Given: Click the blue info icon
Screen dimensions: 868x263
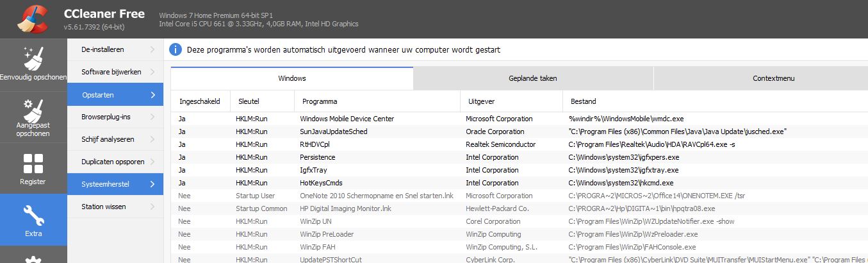Looking at the screenshot, I should [x=176, y=49].
